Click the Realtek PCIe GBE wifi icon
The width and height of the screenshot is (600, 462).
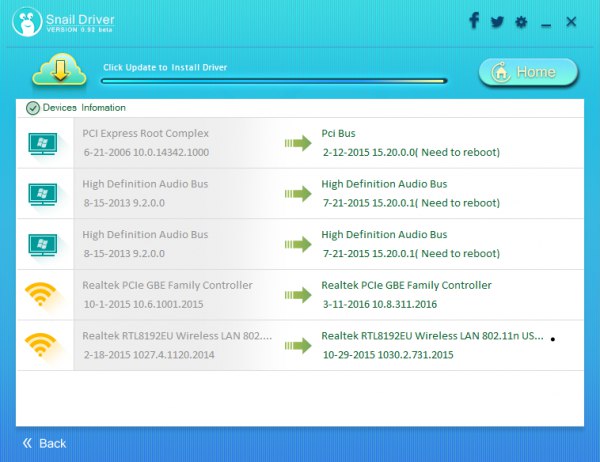pyautogui.click(x=40, y=294)
